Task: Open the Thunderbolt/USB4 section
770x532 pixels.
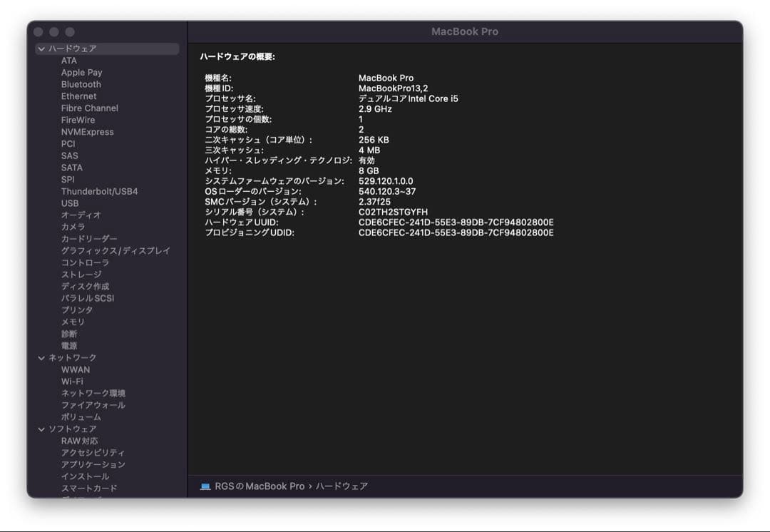Action: [99, 191]
